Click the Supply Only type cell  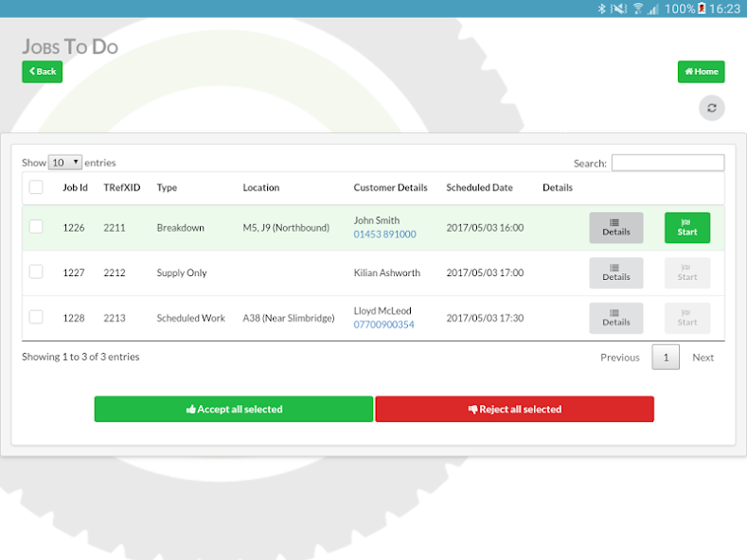[182, 272]
